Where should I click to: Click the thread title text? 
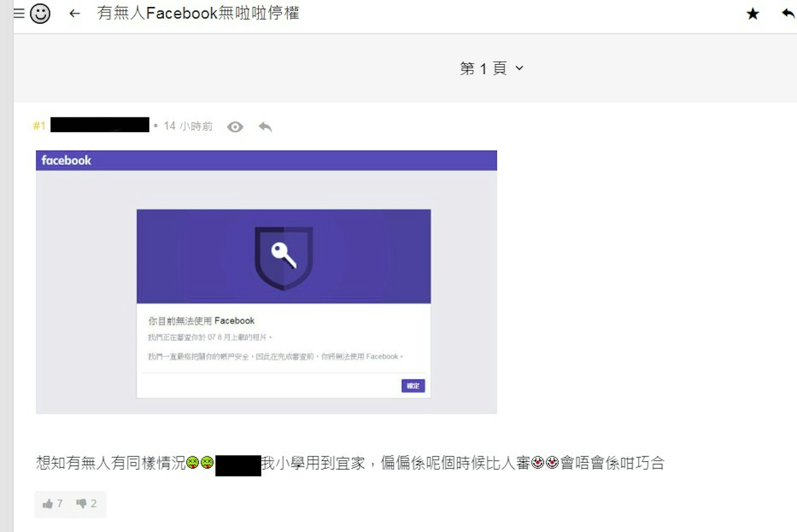(x=198, y=13)
